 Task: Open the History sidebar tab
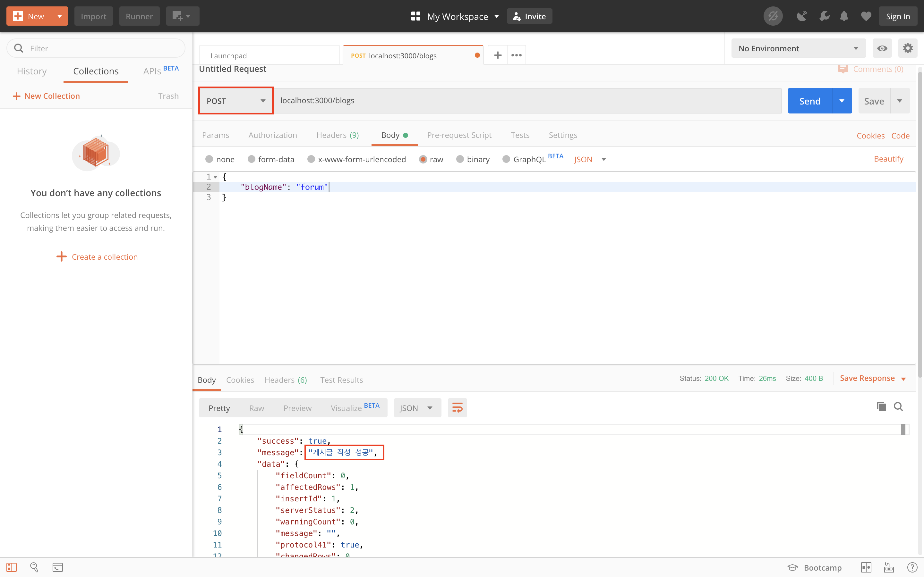(32, 71)
